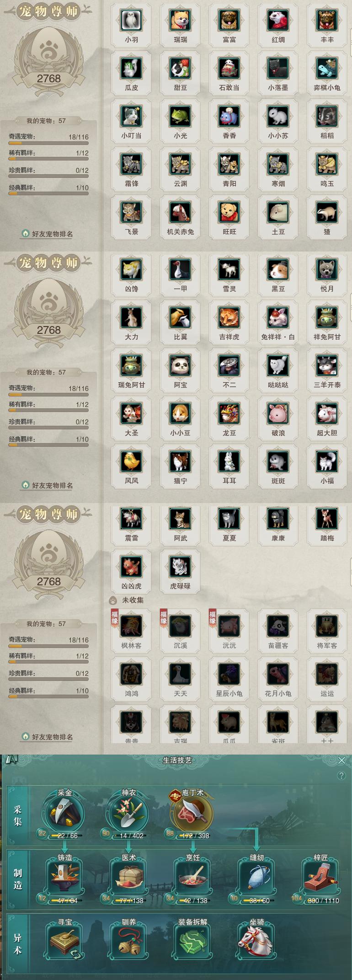The width and height of the screenshot is (352, 980).
Task: Click the 寻宝 treasure hunting icon
Action: click(64, 942)
